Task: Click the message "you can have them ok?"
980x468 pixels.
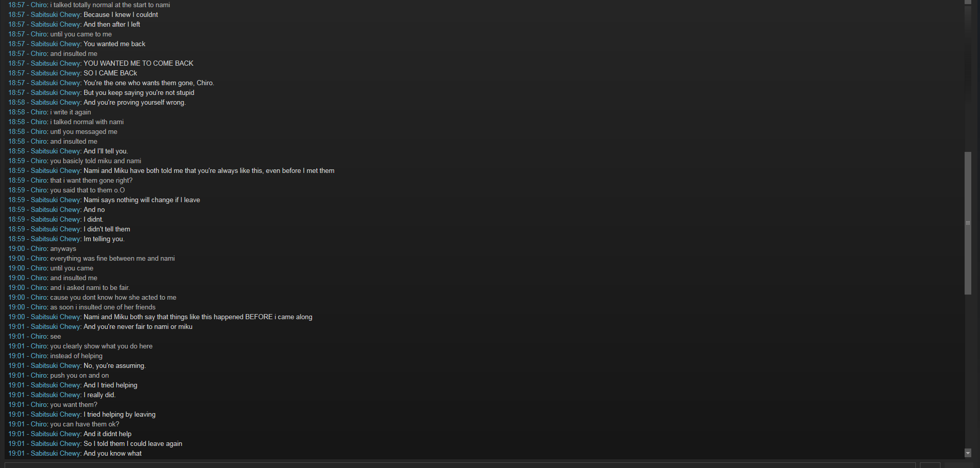Action: click(x=85, y=424)
